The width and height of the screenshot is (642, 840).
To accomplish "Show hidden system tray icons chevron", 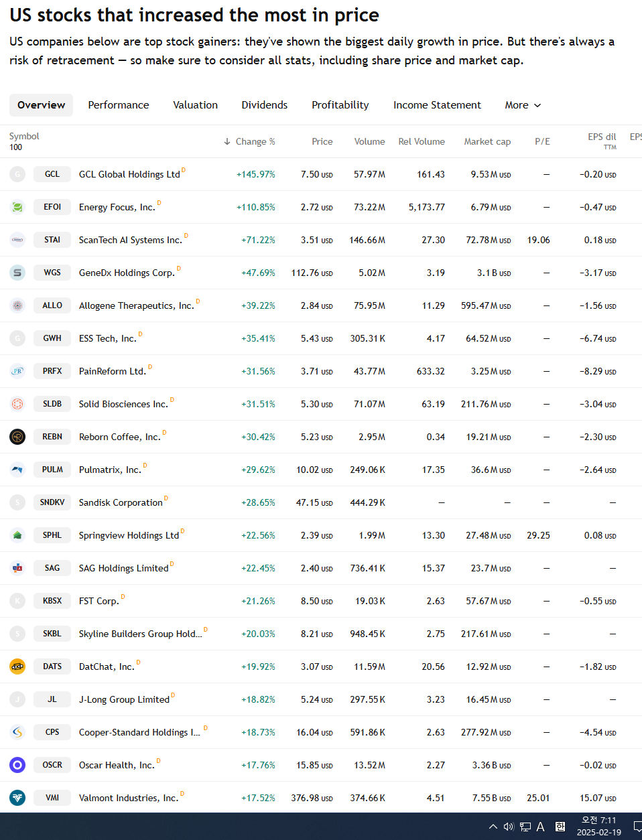I will pos(493,827).
